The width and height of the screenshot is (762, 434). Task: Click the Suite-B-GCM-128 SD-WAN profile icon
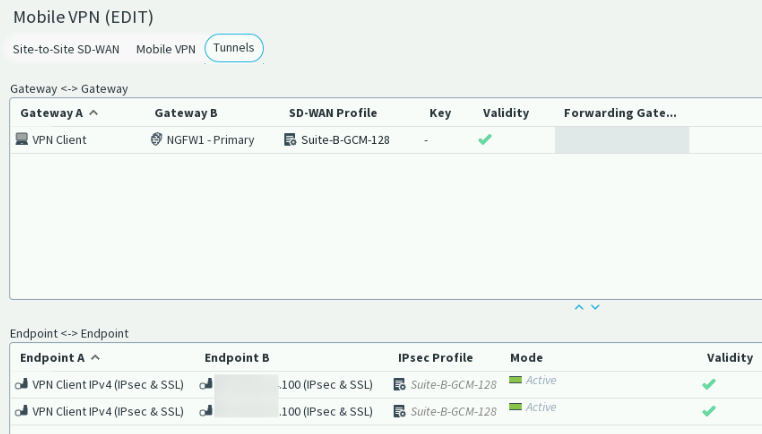[290, 140]
